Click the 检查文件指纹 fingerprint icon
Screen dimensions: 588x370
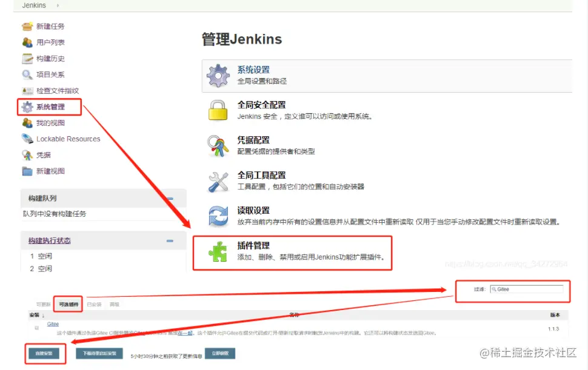[27, 91]
